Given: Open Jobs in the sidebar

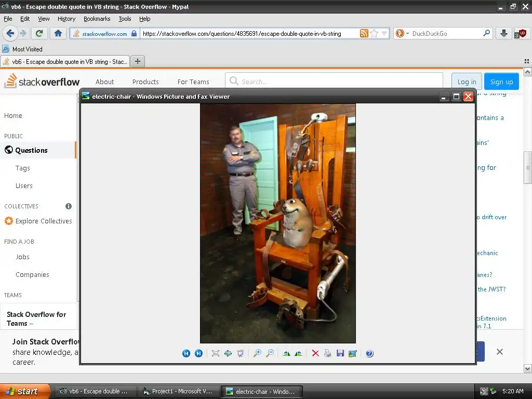Looking at the screenshot, I should pos(22,257).
